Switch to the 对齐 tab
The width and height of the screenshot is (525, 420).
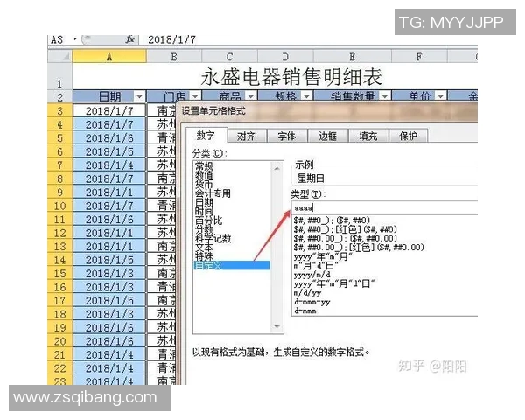[247, 136]
